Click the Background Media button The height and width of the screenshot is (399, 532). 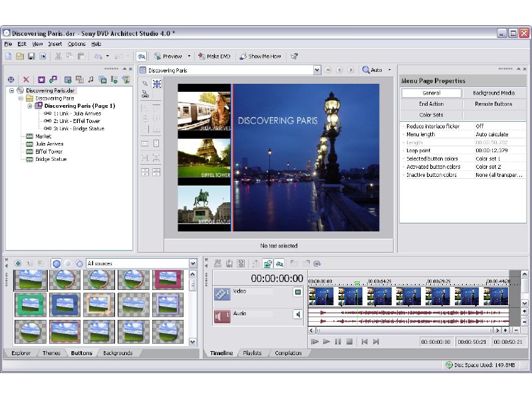coord(493,93)
